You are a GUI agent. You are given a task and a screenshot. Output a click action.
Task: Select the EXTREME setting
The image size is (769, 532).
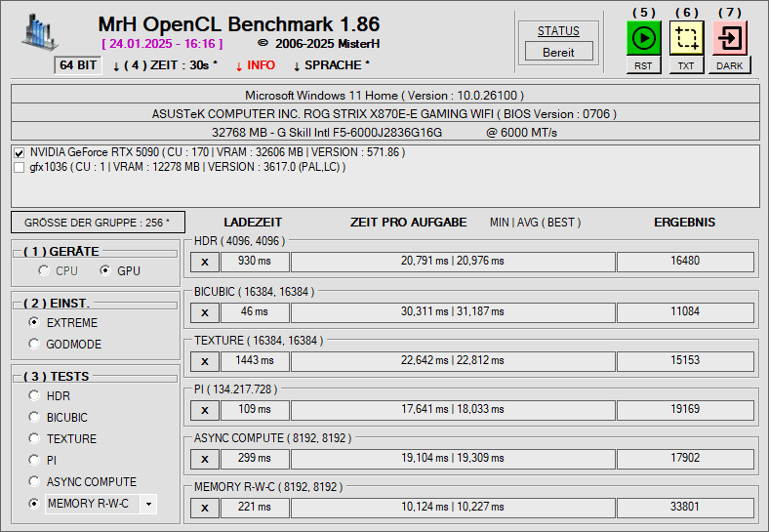click(x=34, y=322)
